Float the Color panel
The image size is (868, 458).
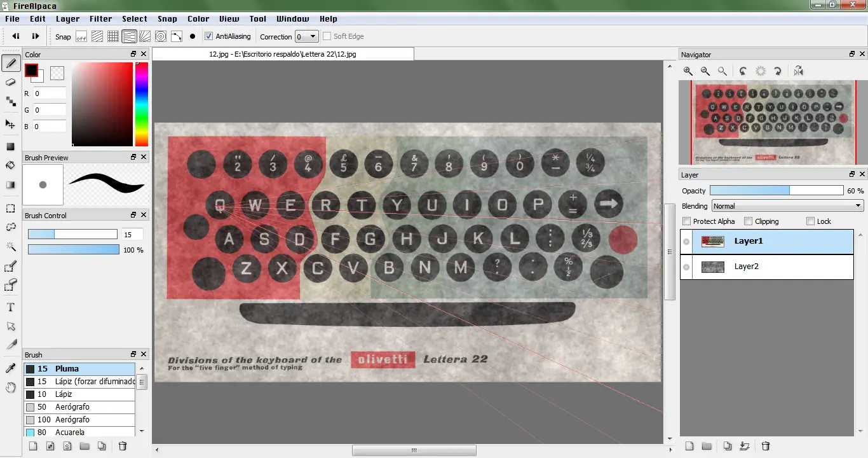click(133, 55)
